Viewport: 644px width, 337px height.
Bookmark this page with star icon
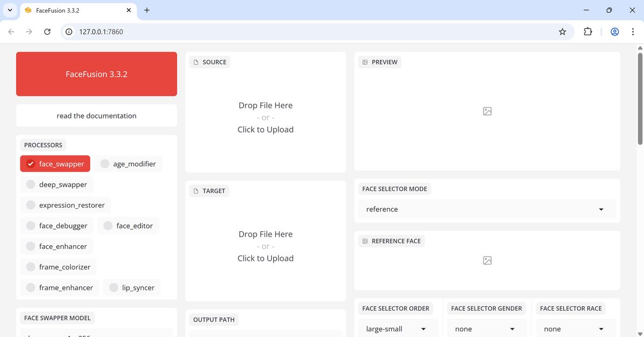[562, 32]
